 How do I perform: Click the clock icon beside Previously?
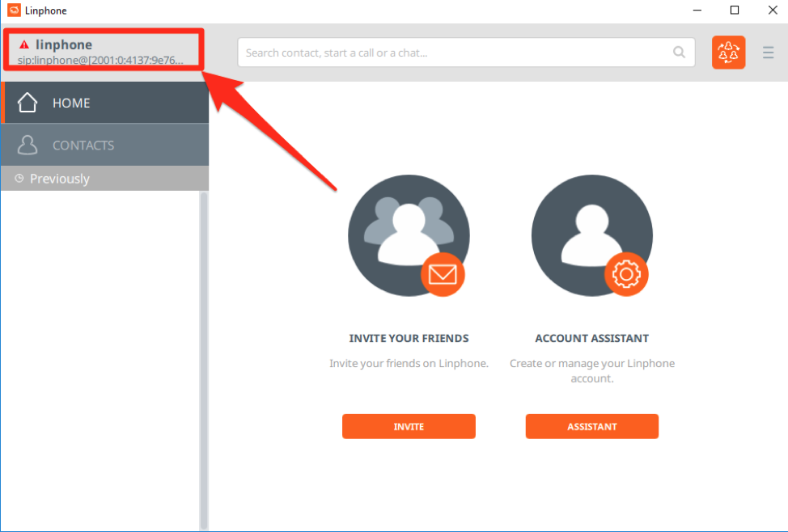19,179
